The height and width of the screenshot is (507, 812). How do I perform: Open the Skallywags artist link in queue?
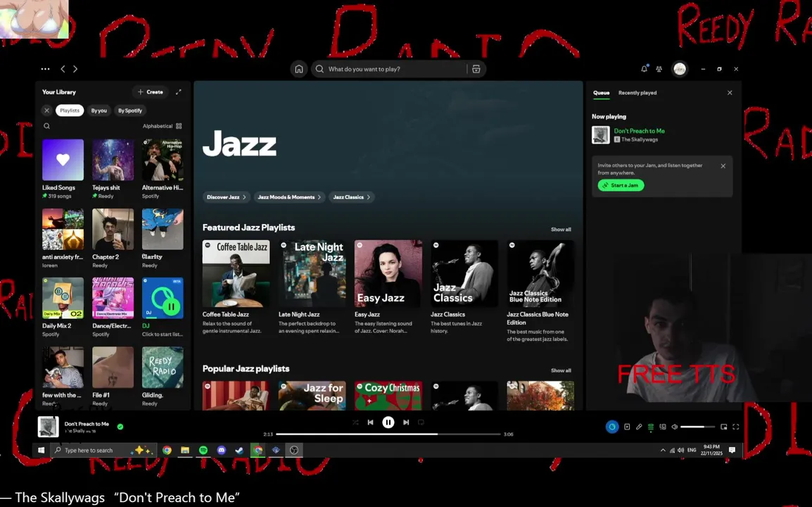pyautogui.click(x=640, y=139)
